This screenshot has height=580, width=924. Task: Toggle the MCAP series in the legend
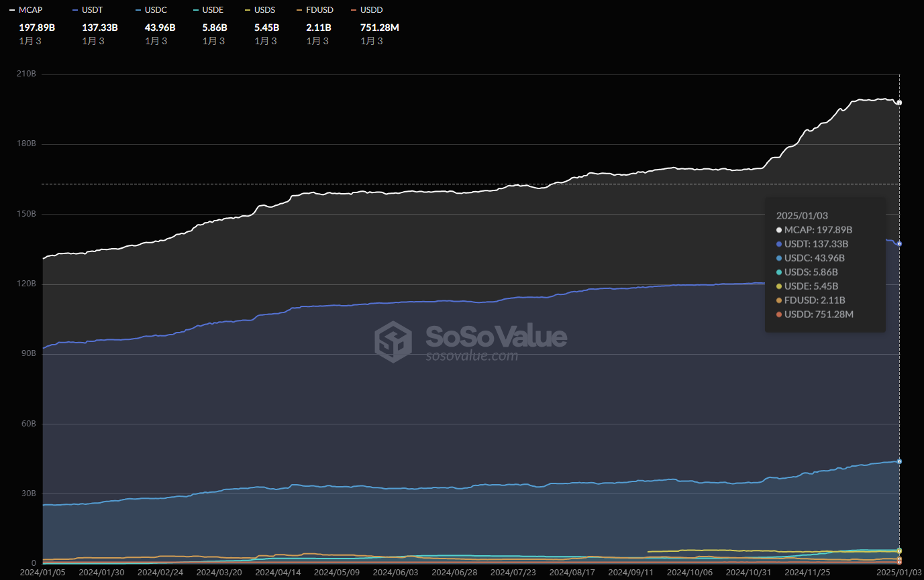(x=25, y=10)
